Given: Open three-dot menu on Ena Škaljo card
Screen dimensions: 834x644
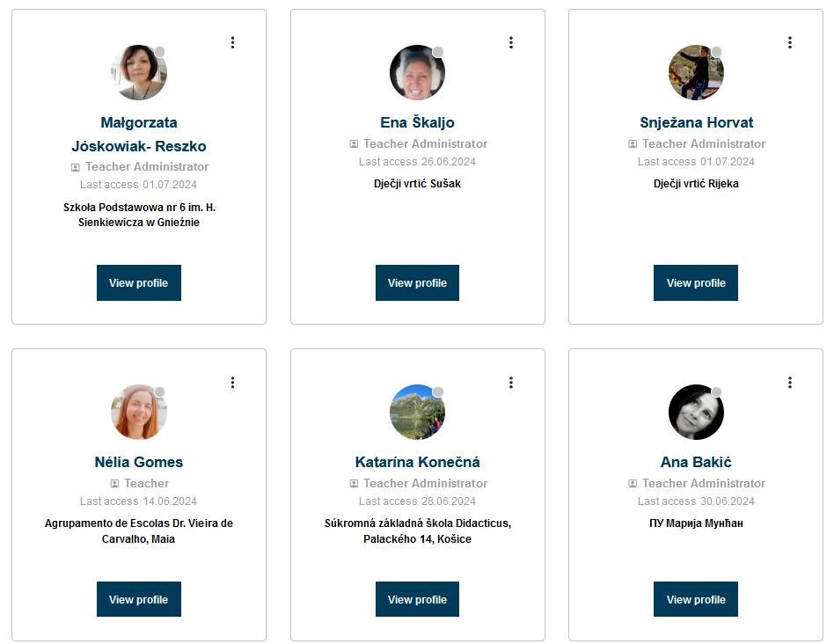Looking at the screenshot, I should [x=511, y=42].
